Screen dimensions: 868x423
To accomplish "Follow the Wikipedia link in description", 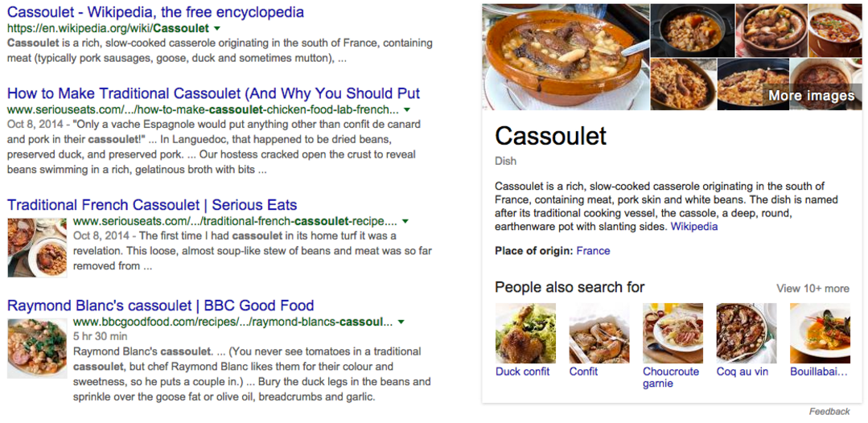I will 694,227.
